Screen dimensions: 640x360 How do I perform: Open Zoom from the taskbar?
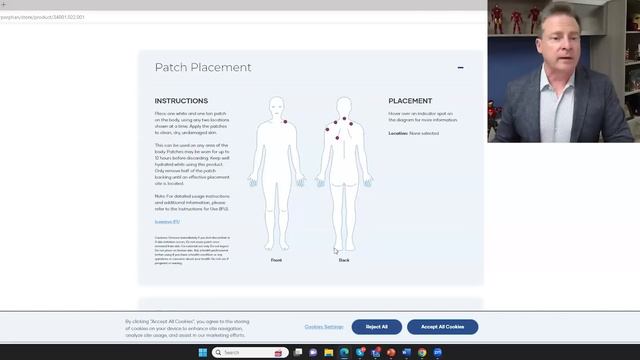(438, 352)
